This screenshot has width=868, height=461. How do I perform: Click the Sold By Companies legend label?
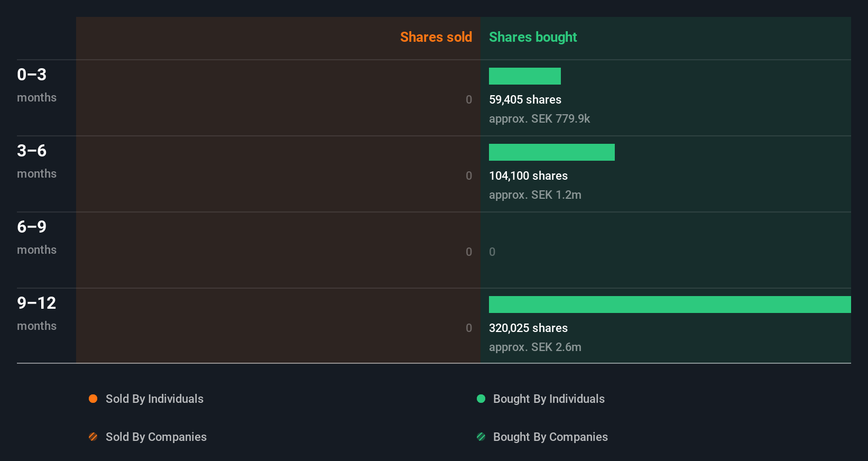click(156, 437)
